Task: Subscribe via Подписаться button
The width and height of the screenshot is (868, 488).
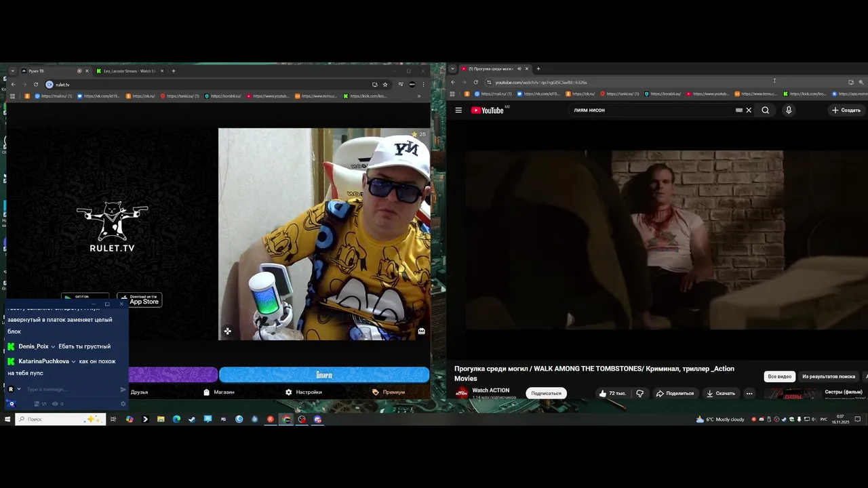Action: [546, 393]
